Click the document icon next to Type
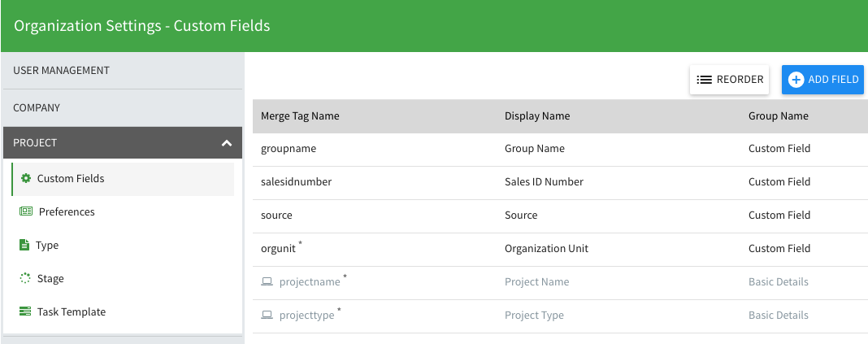Viewport: 868px width, 344px height. [x=24, y=246]
